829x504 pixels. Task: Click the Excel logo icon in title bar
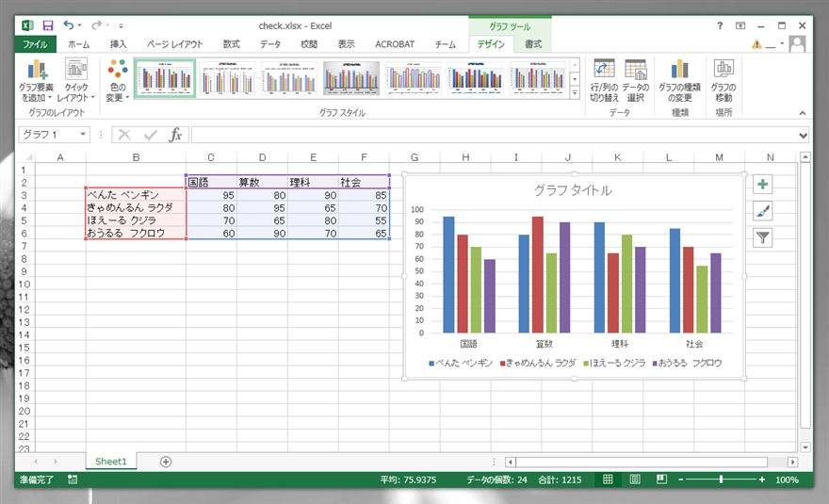27,25
